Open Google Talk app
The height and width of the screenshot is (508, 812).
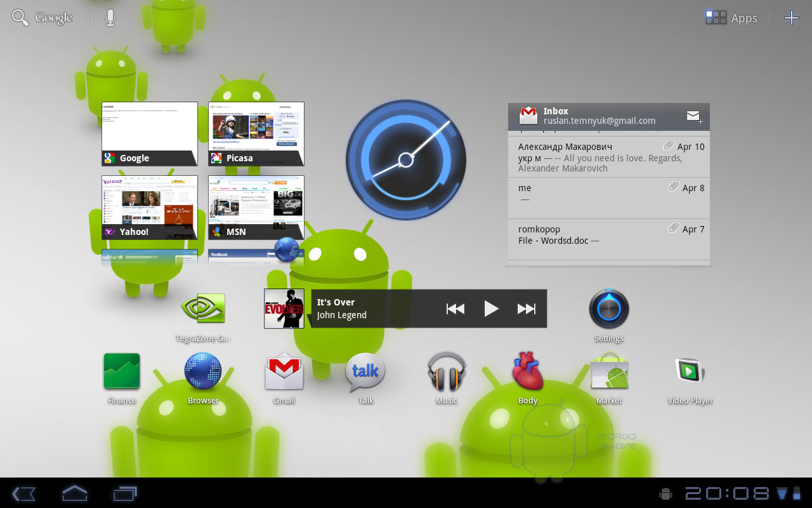[x=365, y=378]
